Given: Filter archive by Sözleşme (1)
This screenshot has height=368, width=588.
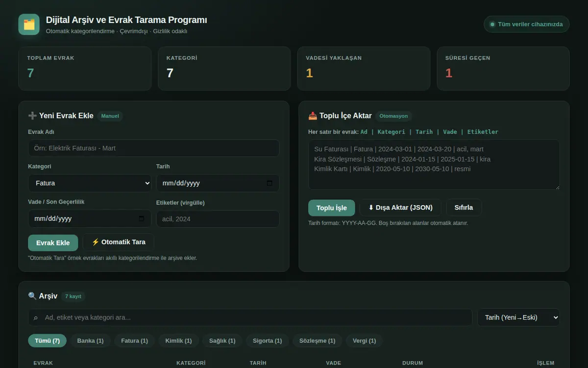Looking at the screenshot, I should tap(318, 341).
